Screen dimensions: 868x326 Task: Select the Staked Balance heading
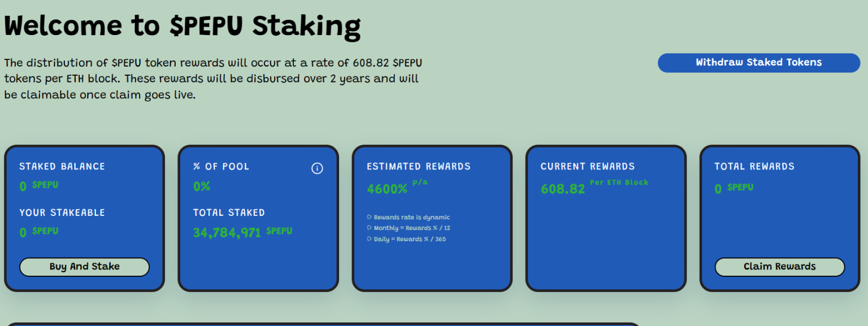coord(62,166)
